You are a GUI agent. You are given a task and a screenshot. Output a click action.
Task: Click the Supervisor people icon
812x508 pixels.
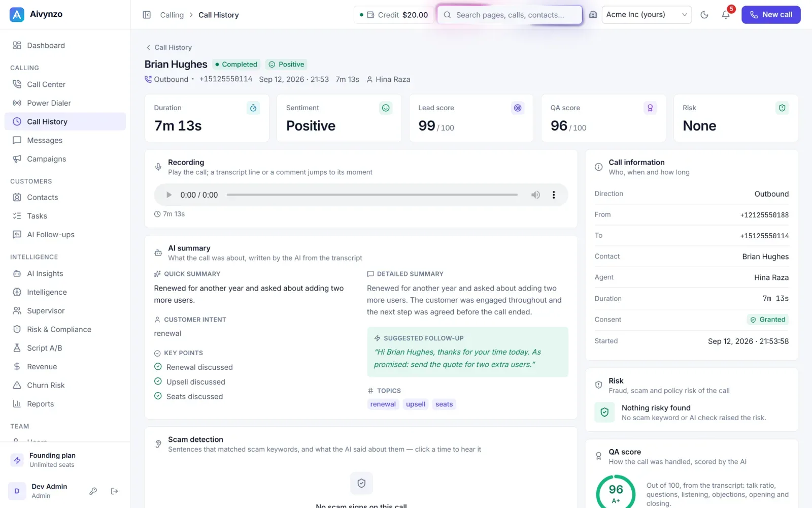17,310
